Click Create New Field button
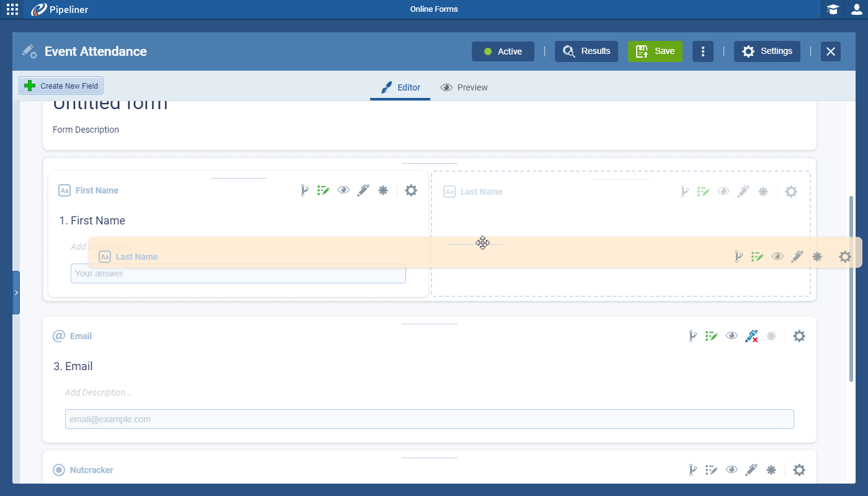This screenshot has height=496, width=868. (61, 86)
